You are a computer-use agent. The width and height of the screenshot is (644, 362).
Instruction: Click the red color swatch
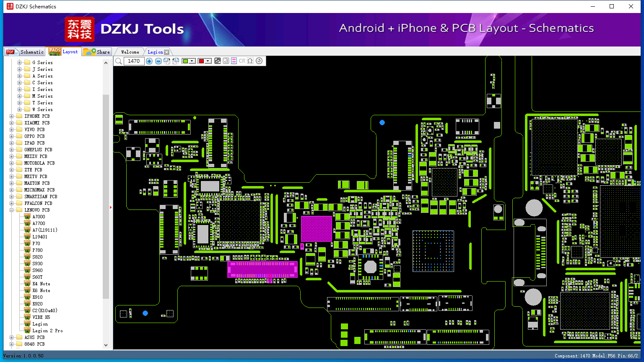(201, 61)
